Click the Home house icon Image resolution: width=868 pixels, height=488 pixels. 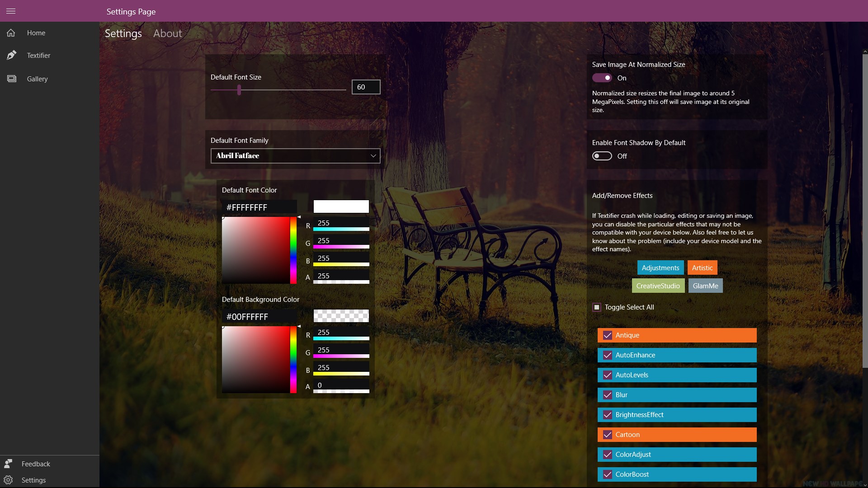click(11, 33)
